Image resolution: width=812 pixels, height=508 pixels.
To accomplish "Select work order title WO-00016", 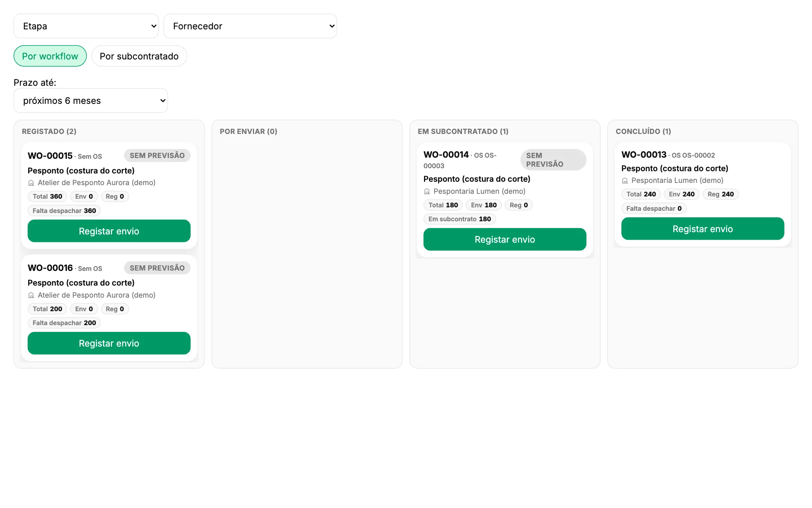I will pos(50,268).
